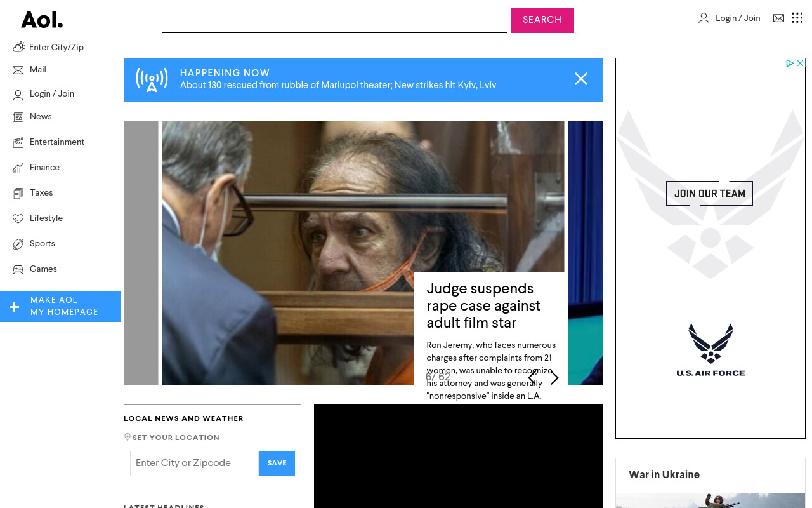Click JOIN OUR TEAM in the ad
Screen dimensions: 812x508
pos(709,193)
